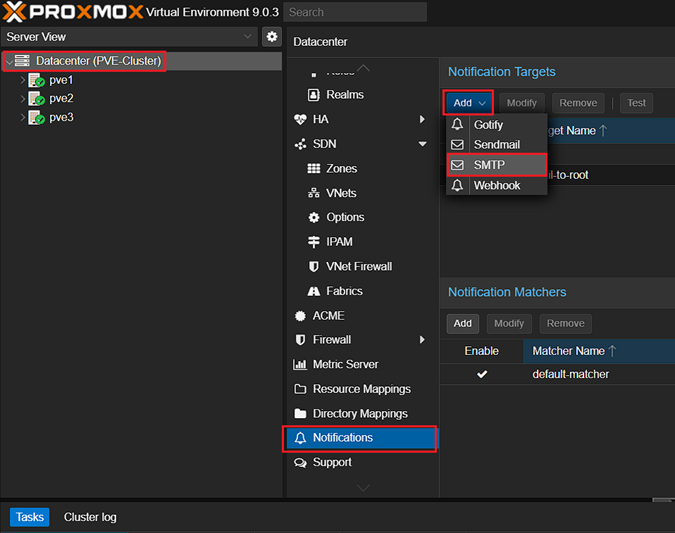Click the HA heartbeat icon
The height and width of the screenshot is (533, 675).
pos(300,119)
